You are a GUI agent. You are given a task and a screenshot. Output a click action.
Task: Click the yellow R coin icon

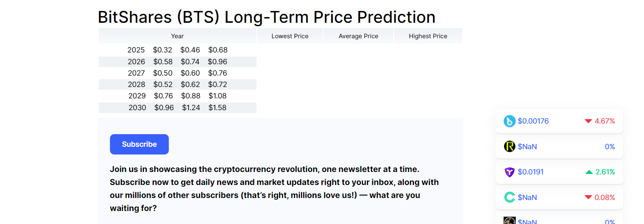tap(510, 146)
